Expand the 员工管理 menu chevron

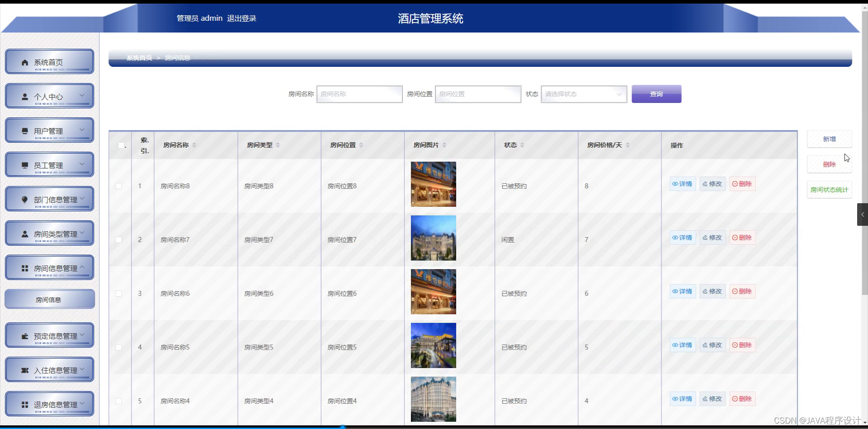click(x=82, y=164)
